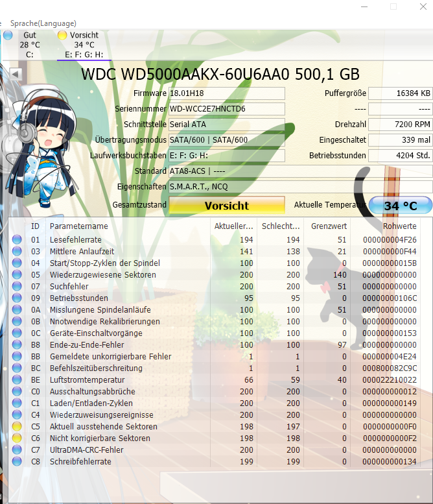
Task: Select the Vorsicht 34 °C drive E: F: G: H: tab
Action: point(84,45)
